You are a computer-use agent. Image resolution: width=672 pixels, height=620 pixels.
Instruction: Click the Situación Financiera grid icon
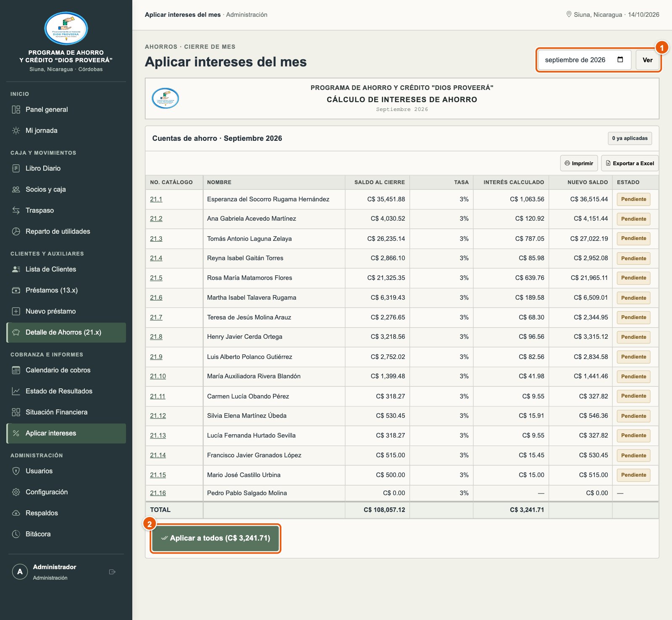coord(16,412)
